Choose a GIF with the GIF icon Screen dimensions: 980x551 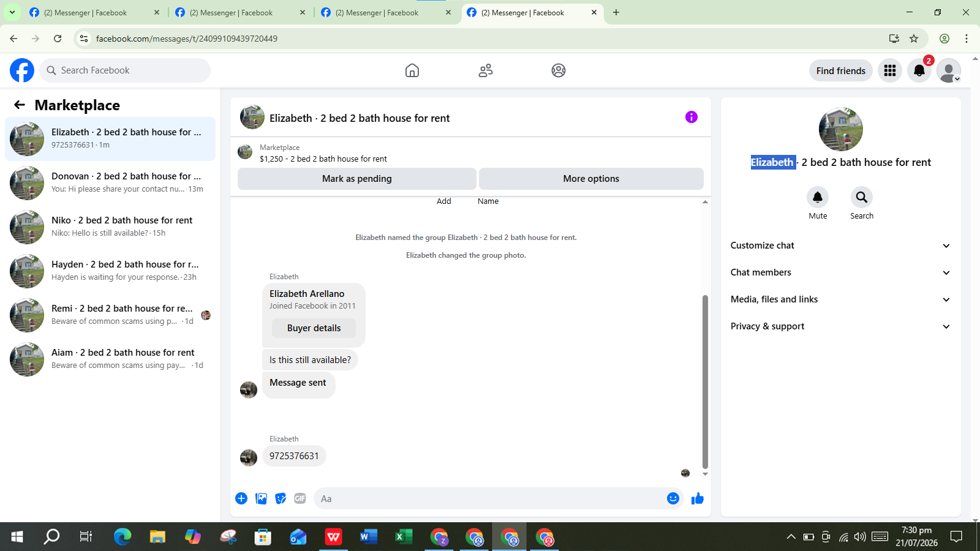[300, 498]
